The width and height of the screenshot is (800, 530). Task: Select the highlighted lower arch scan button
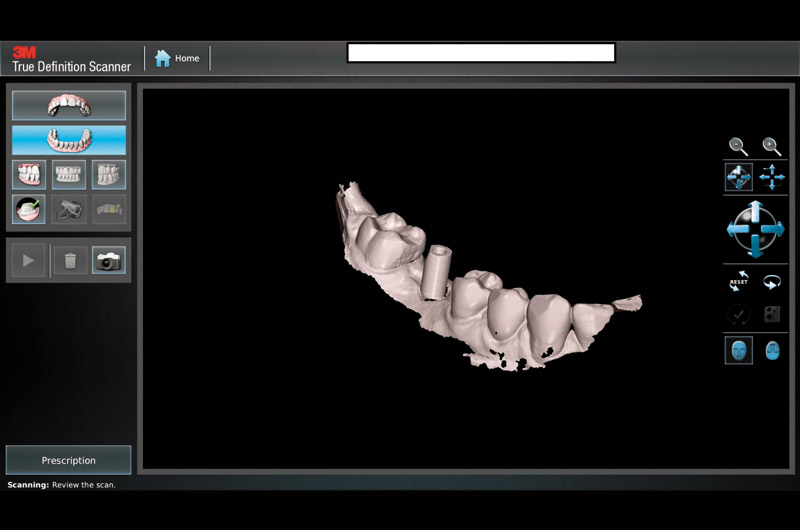click(69, 140)
